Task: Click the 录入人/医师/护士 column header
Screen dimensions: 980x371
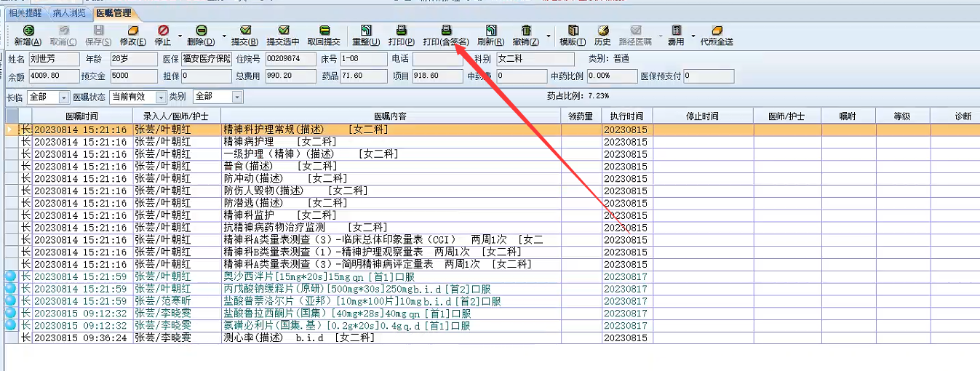Action: 177,116
